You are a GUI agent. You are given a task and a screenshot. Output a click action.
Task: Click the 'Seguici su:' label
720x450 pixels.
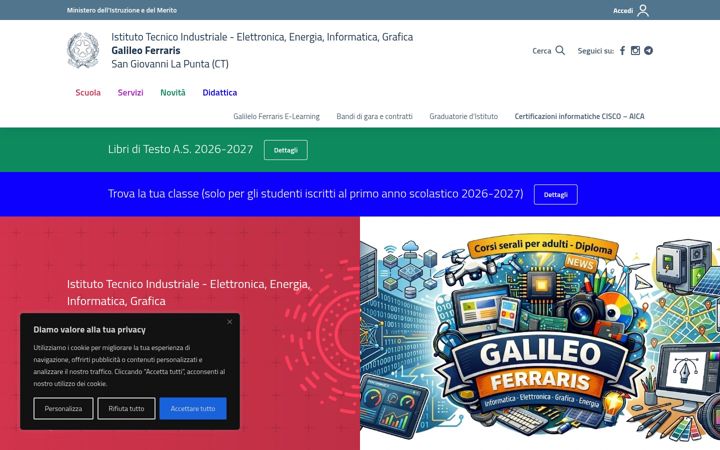(596, 51)
